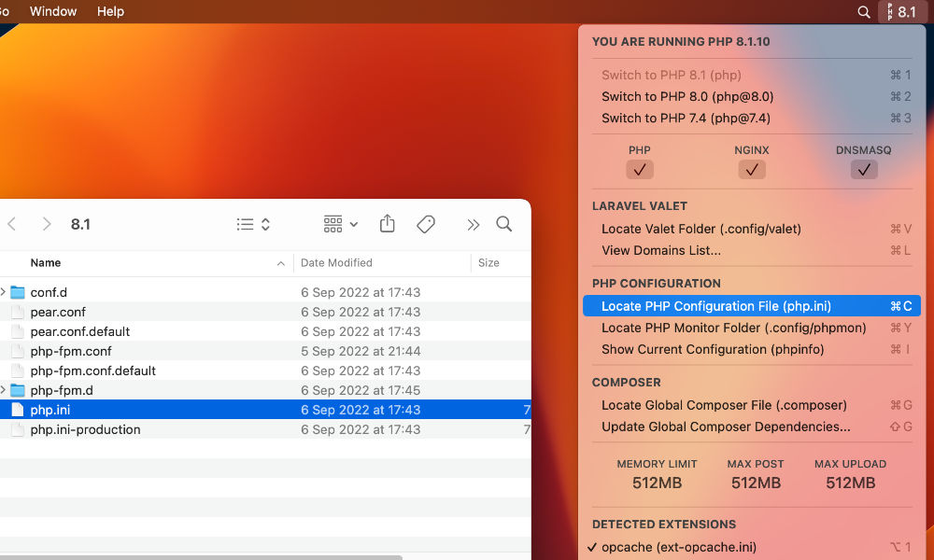Show more Finder toolbar items chevron

[473, 224]
